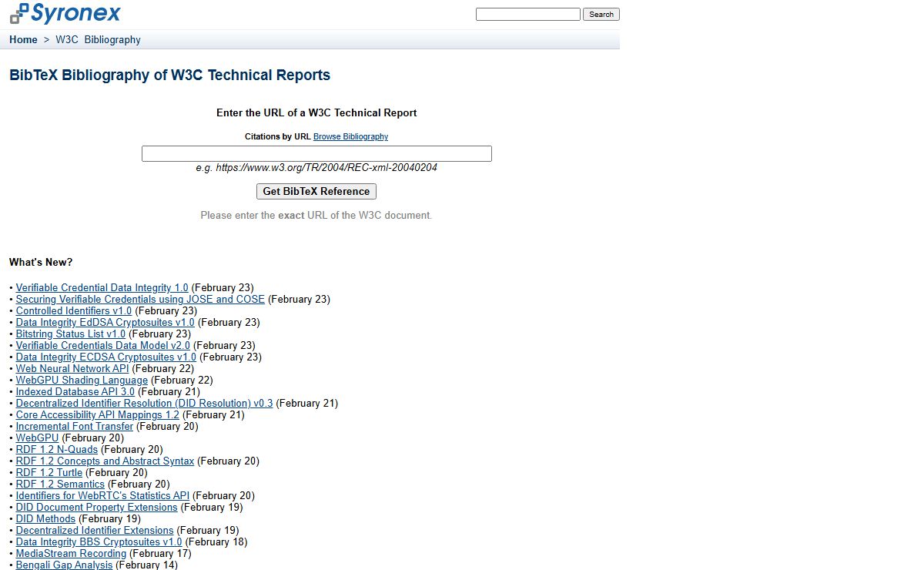Open Indexed Database API 3.0 link

tap(75, 392)
